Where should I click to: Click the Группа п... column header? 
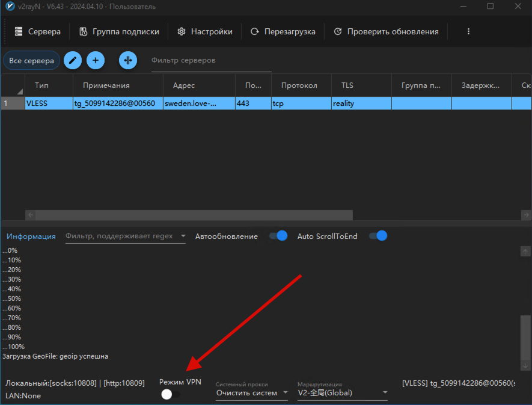coord(421,85)
